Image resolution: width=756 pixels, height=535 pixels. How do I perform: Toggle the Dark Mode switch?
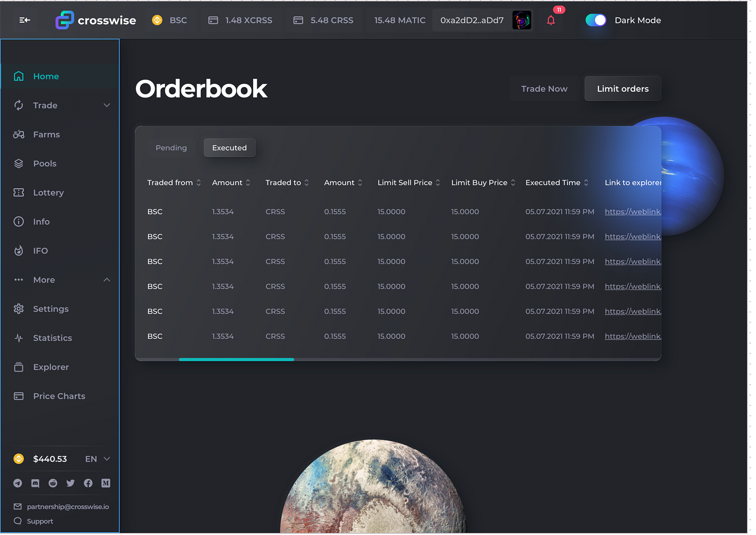596,20
